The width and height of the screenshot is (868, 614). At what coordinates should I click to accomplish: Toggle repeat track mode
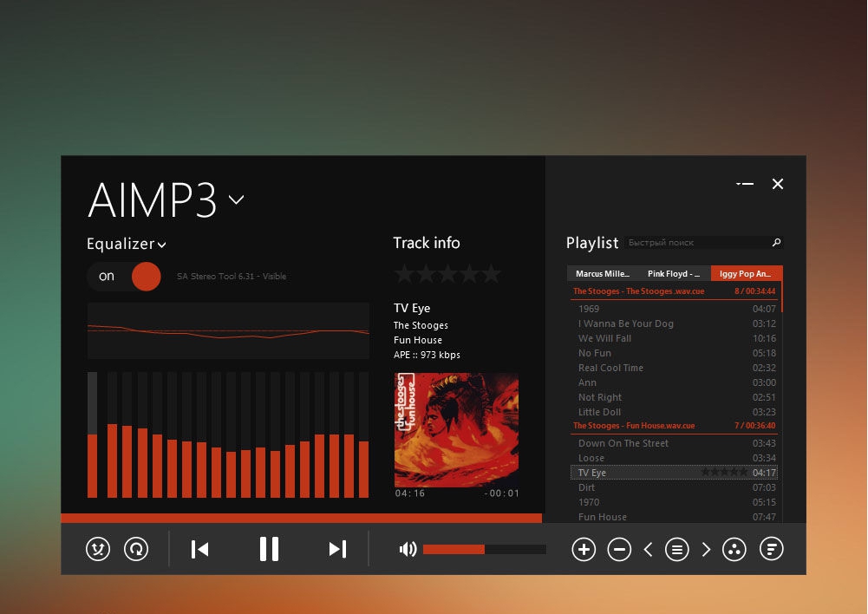(136, 549)
